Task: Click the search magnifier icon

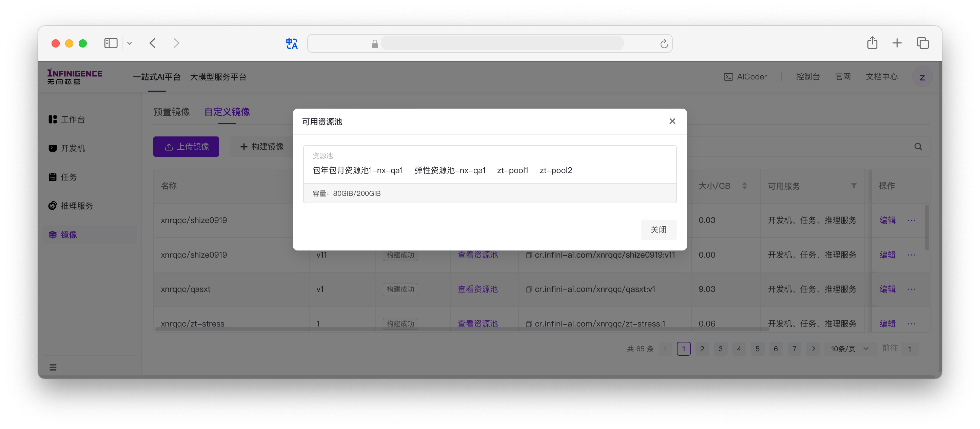Action: 918,147
